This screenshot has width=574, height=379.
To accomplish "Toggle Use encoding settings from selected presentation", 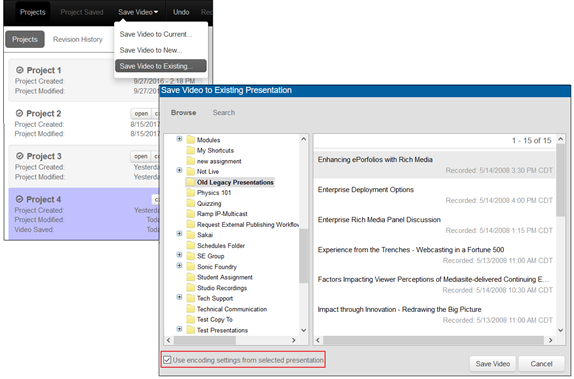I will 167,360.
